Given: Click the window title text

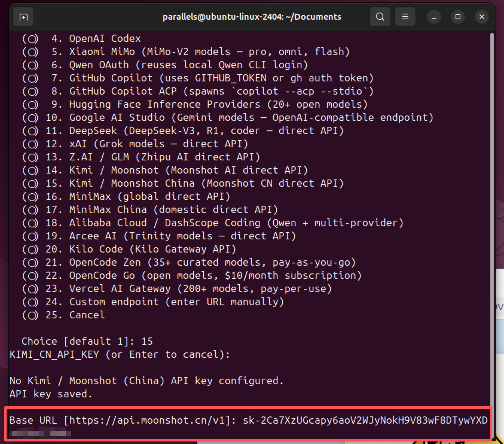Looking at the screenshot, I should [252, 17].
